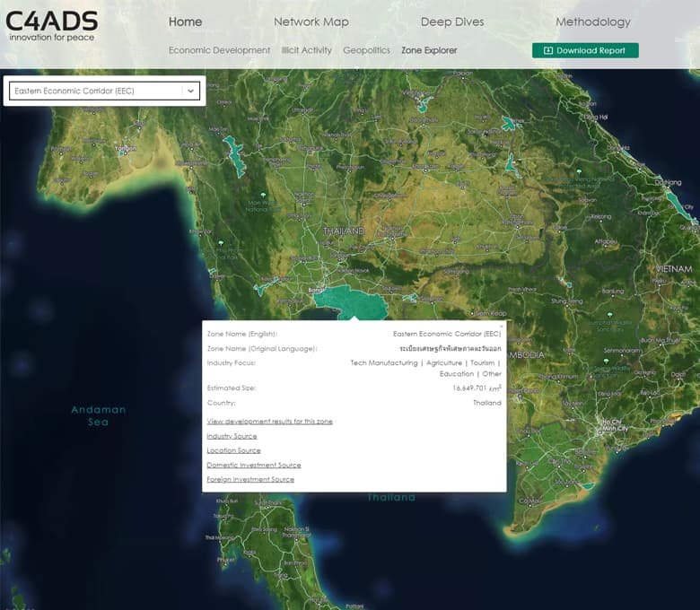Viewport: 700px width, 610px height.
Task: Open the Foreign Investment Source link
Action: pos(250,479)
